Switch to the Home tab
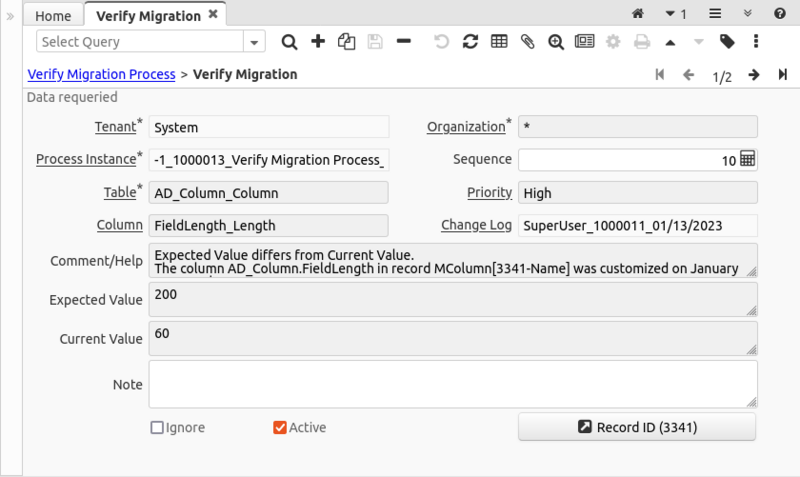This screenshot has width=800, height=477. pyautogui.click(x=53, y=16)
